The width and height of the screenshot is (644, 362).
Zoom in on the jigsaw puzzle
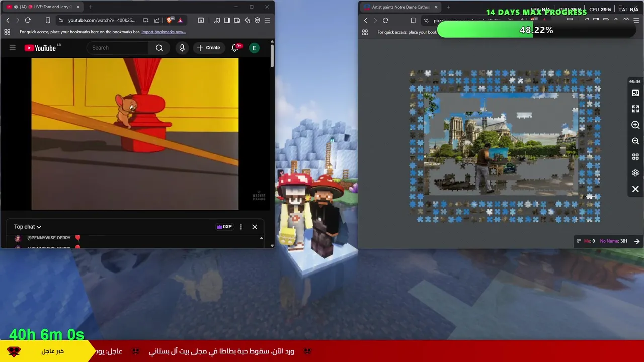coord(635,125)
